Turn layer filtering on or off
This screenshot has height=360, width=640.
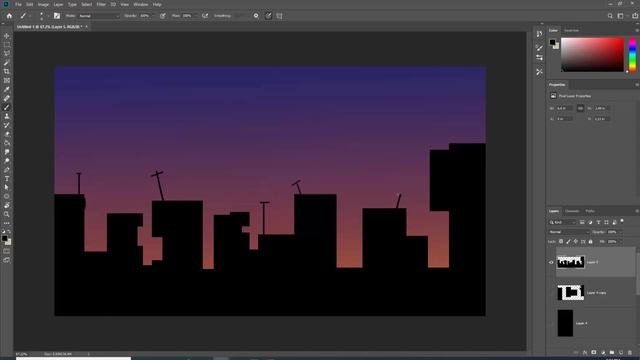(x=622, y=221)
